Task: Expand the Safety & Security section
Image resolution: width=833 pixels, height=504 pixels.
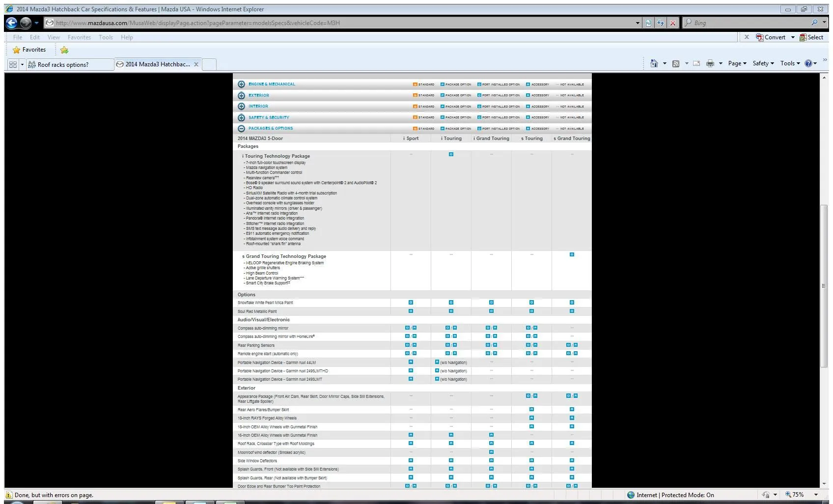Action: 241,117
